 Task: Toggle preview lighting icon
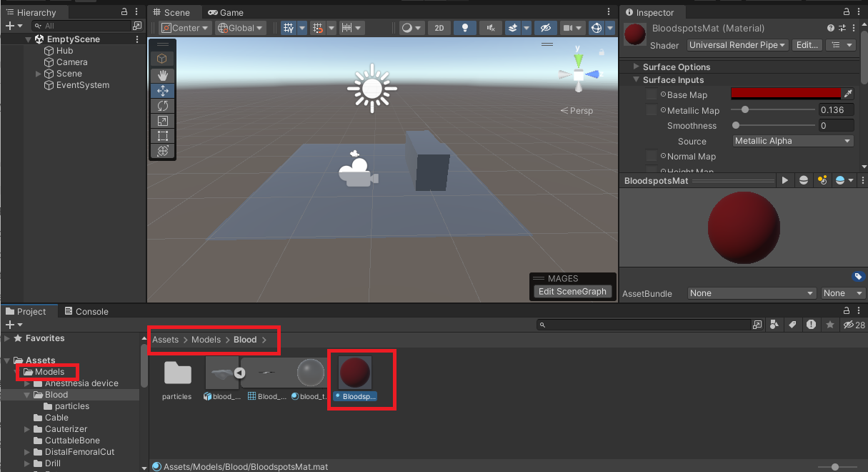(x=822, y=181)
